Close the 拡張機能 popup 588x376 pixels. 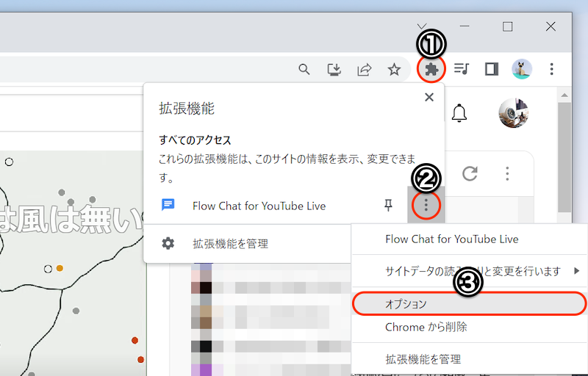point(429,97)
